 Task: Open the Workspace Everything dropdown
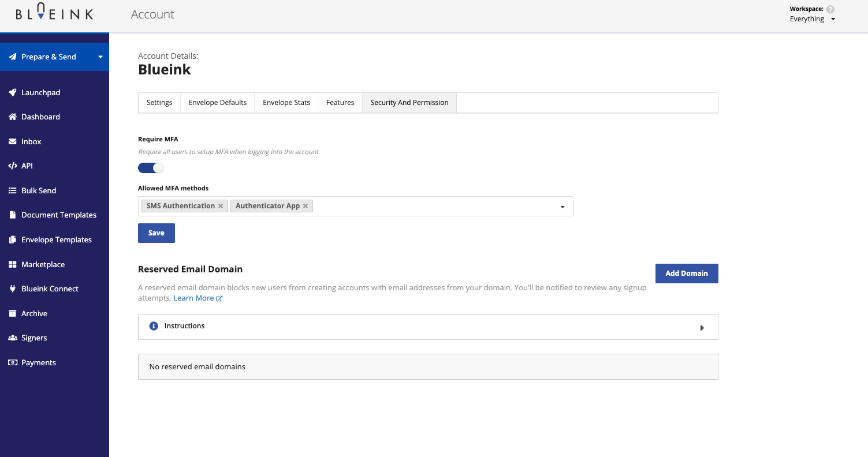click(x=813, y=19)
